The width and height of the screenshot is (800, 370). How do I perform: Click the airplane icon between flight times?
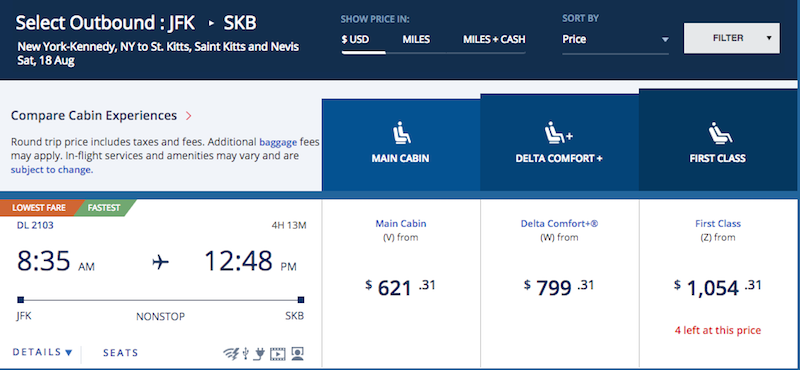click(x=160, y=262)
